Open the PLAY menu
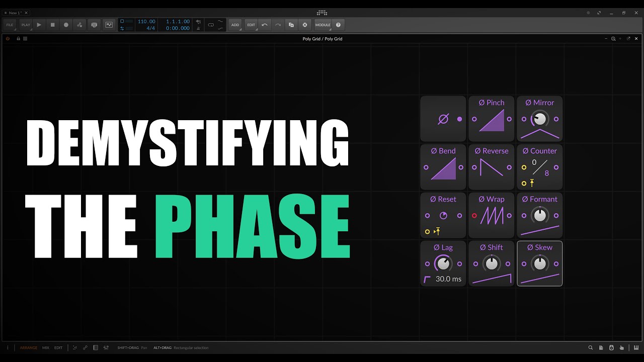The height and width of the screenshot is (362, 644). pyautogui.click(x=26, y=25)
